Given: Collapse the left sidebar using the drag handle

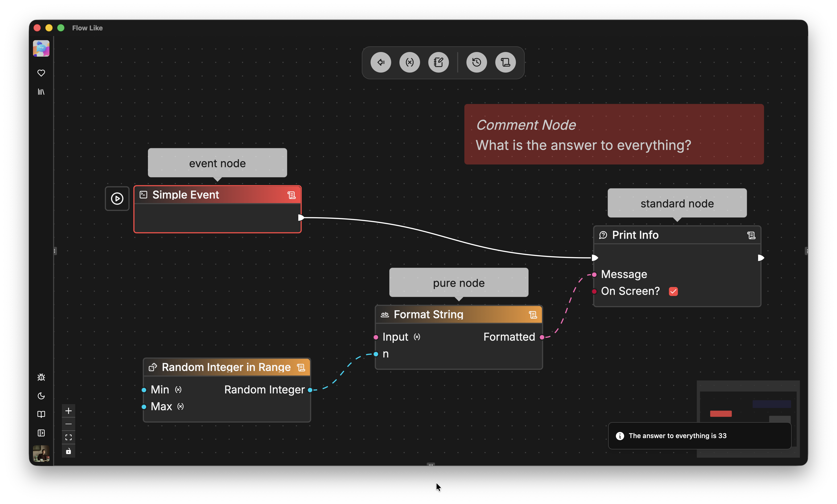Looking at the screenshot, I should click(55, 251).
